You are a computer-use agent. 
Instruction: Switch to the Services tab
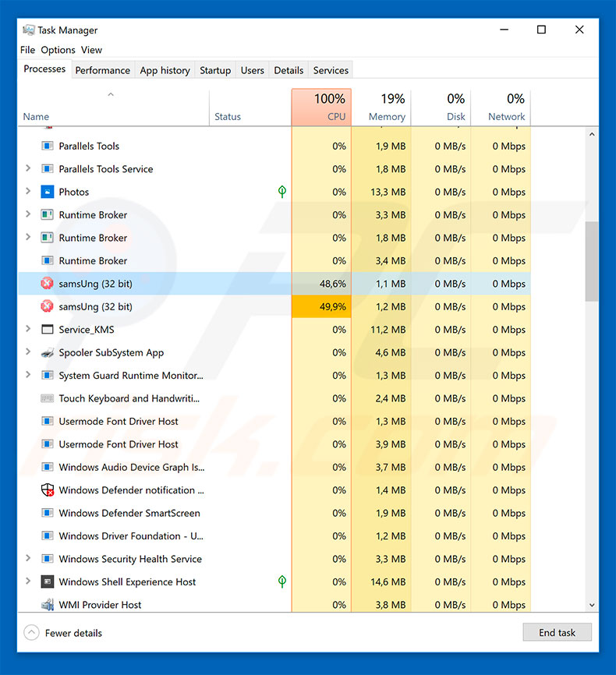click(x=331, y=70)
